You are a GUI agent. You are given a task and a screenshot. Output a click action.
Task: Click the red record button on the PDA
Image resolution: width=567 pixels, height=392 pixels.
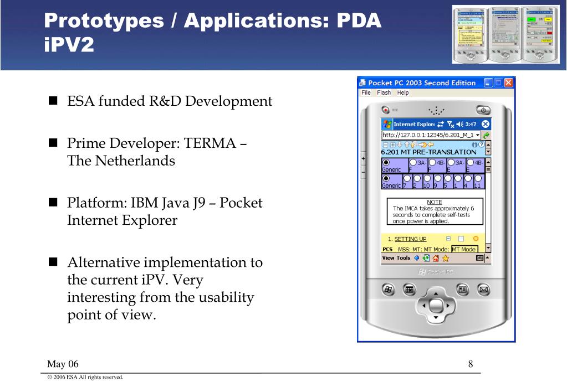coord(385,110)
